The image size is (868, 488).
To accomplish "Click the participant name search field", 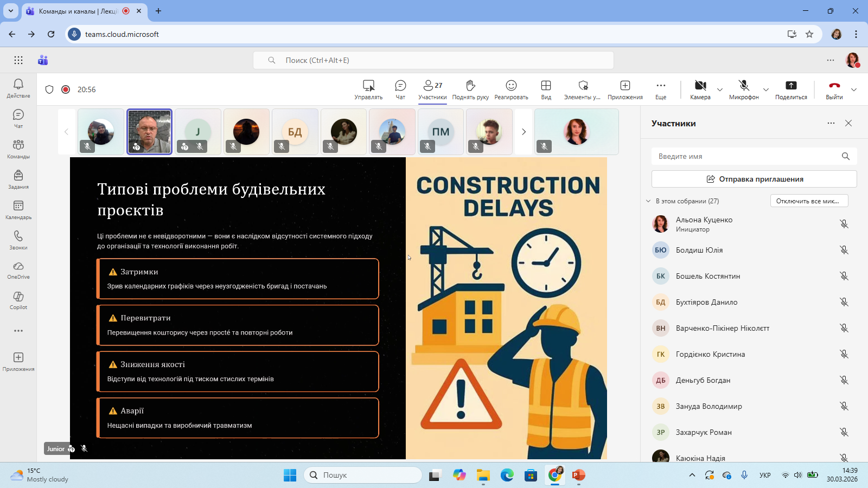I will click(x=746, y=156).
